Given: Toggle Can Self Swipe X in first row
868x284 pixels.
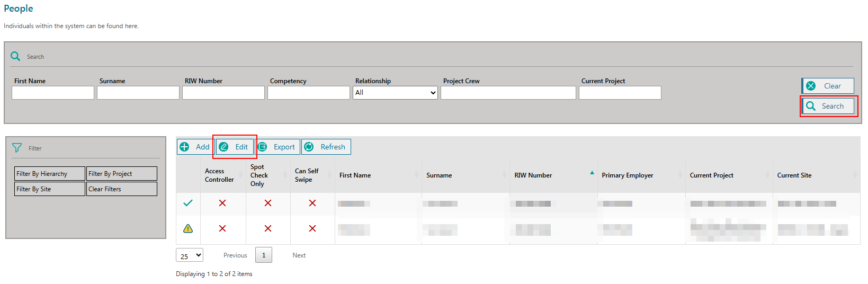Looking at the screenshot, I should (x=312, y=203).
